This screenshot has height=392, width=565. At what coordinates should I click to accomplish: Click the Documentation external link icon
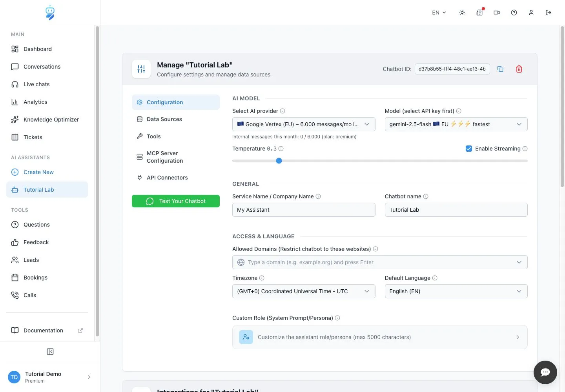tap(80, 330)
